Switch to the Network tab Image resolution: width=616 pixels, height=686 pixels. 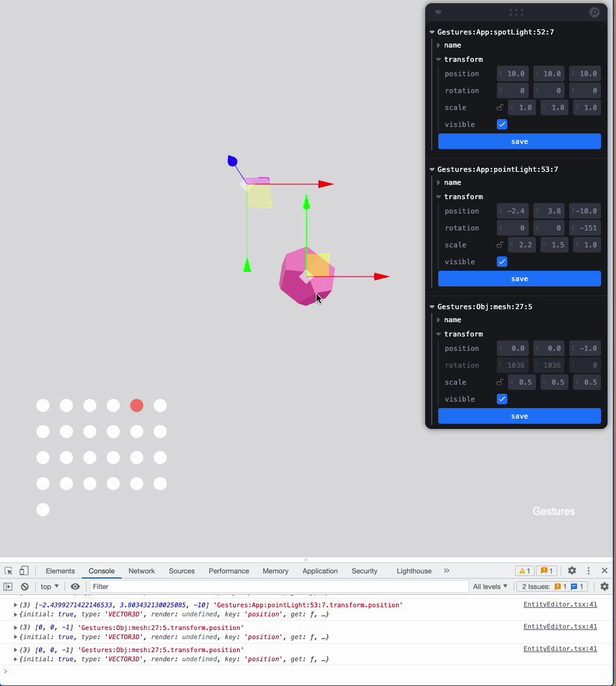click(141, 571)
